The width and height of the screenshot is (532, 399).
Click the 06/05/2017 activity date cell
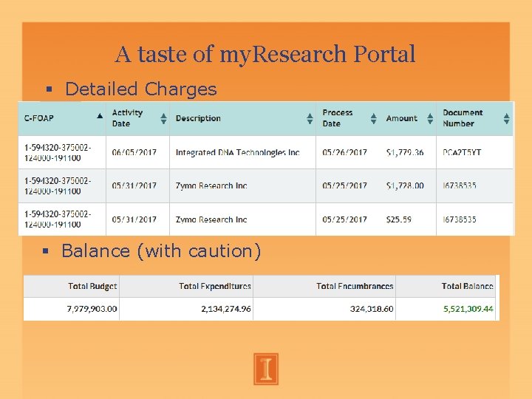coord(134,153)
